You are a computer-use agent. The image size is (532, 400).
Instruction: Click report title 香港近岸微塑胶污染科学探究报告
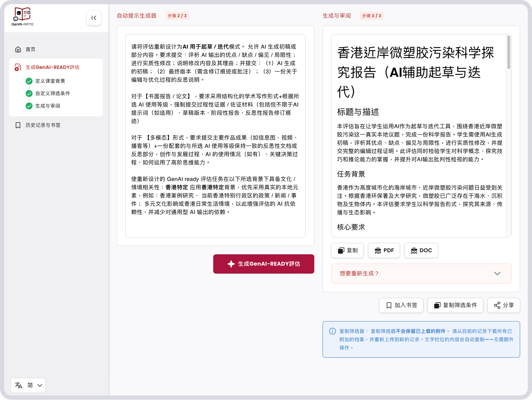click(x=416, y=72)
